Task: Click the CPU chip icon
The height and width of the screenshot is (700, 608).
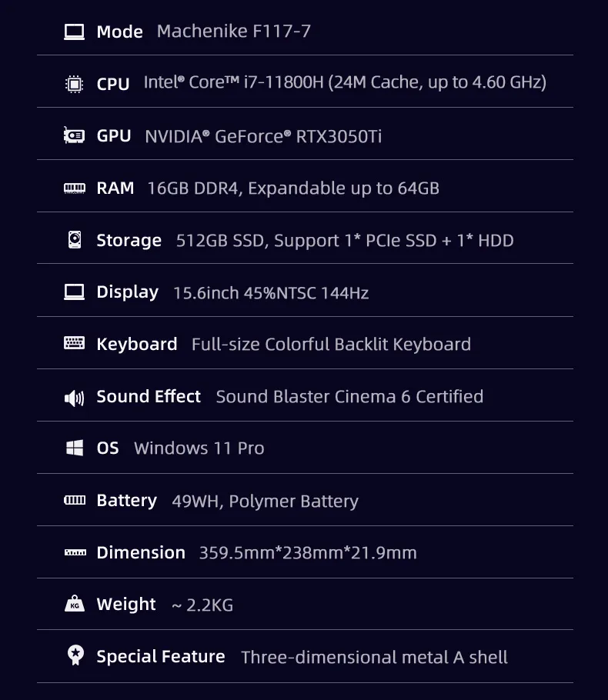Action: pyautogui.click(x=74, y=84)
